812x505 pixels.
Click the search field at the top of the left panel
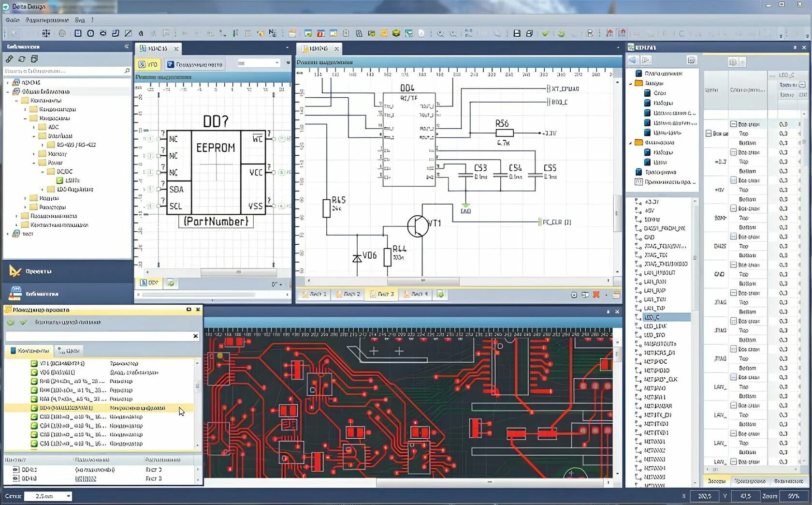click(67, 71)
